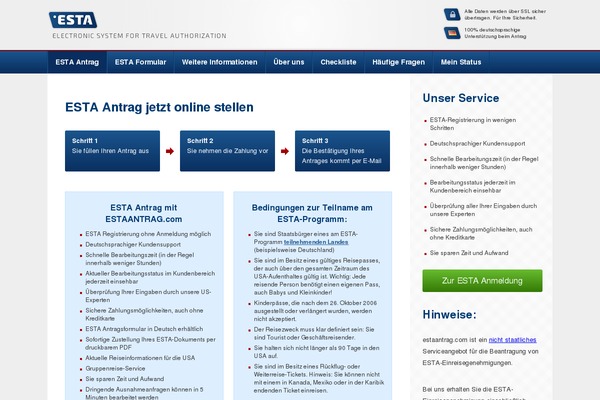Viewport: 600px width, 400px height.
Task: Click the German flag support icon
Action: click(x=452, y=33)
